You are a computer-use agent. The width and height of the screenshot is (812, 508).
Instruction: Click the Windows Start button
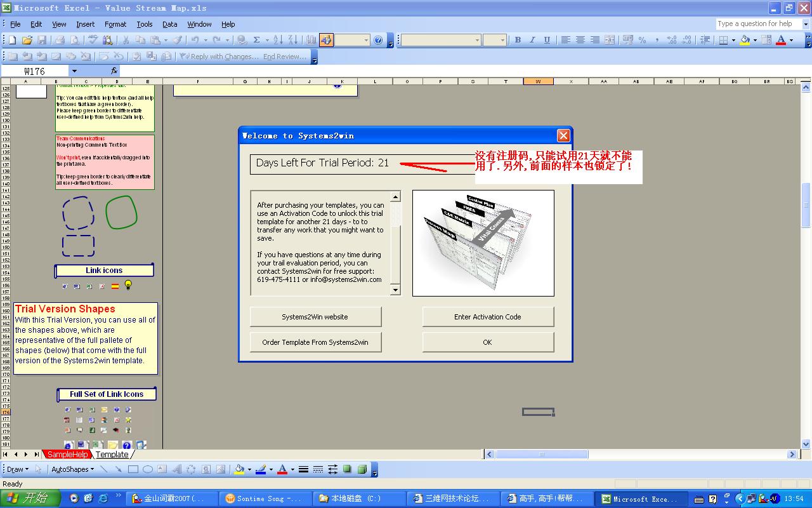30,498
